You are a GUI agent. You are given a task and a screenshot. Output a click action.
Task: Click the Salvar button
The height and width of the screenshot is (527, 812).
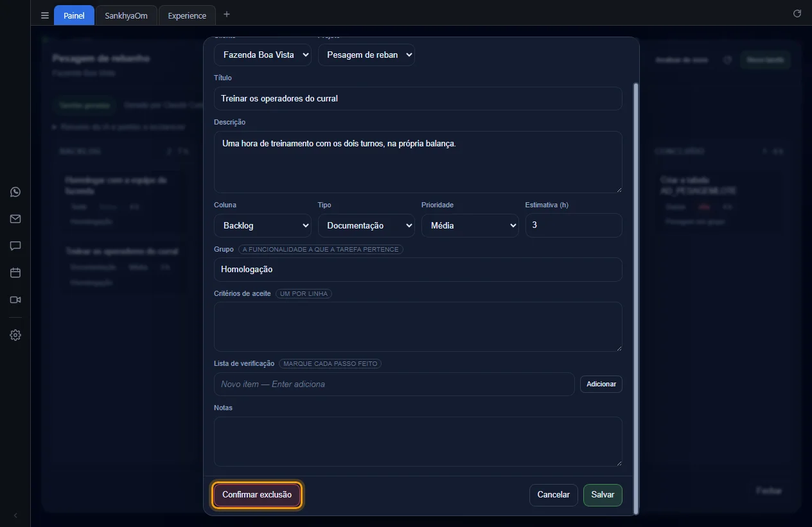pos(603,495)
